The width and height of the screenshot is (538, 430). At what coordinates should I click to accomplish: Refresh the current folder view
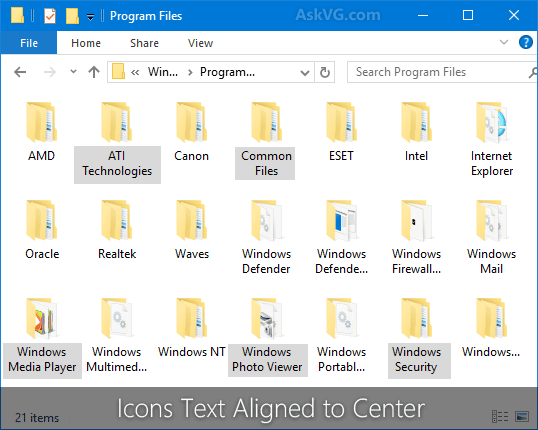coord(325,72)
